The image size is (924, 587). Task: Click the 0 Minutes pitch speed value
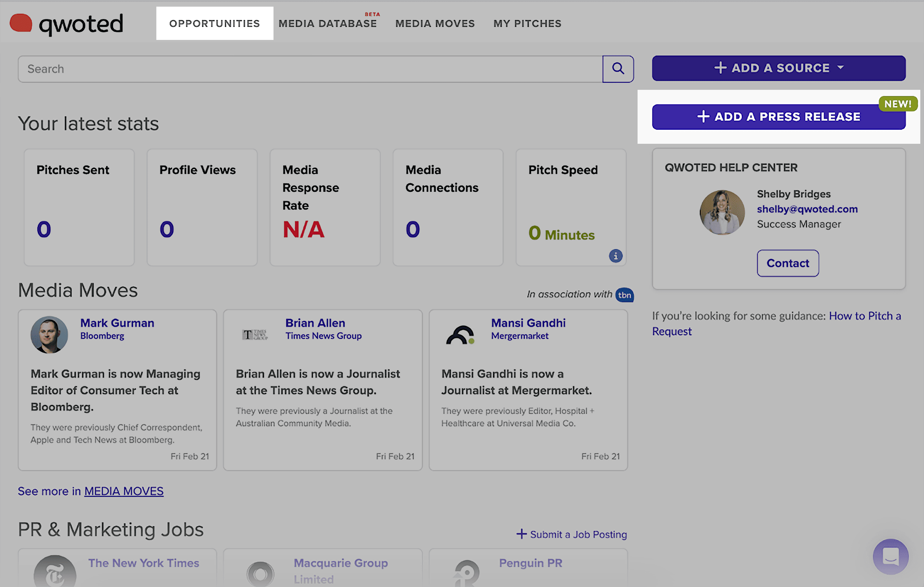coord(561,233)
